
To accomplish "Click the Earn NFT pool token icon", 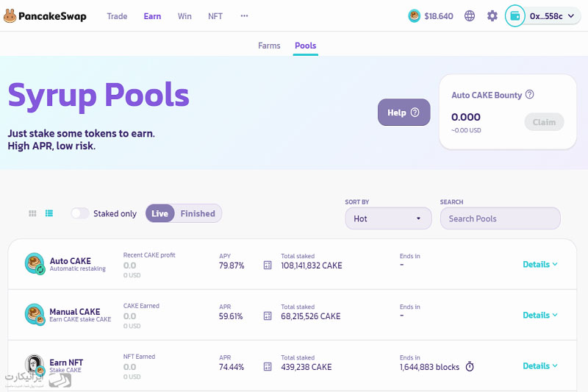I will [35, 365].
